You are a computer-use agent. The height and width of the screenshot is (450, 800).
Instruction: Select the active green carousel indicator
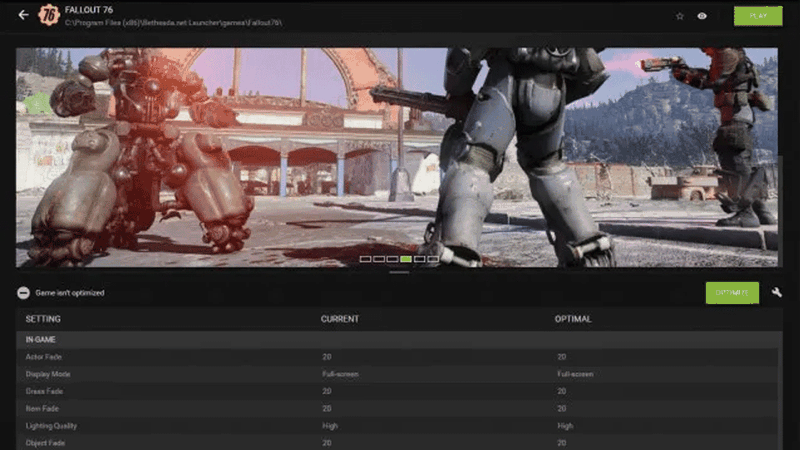tap(406, 259)
